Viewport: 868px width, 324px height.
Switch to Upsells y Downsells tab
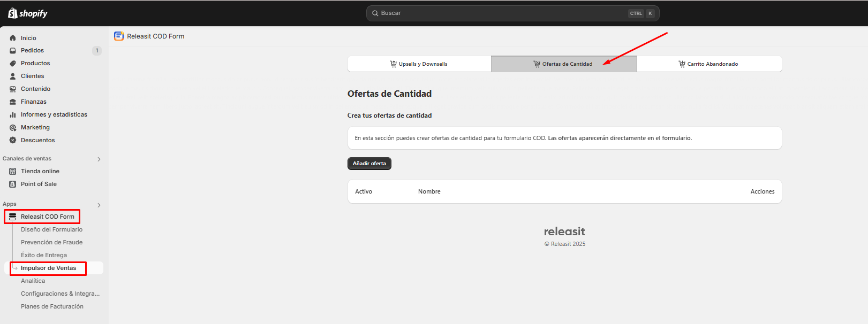(x=419, y=64)
